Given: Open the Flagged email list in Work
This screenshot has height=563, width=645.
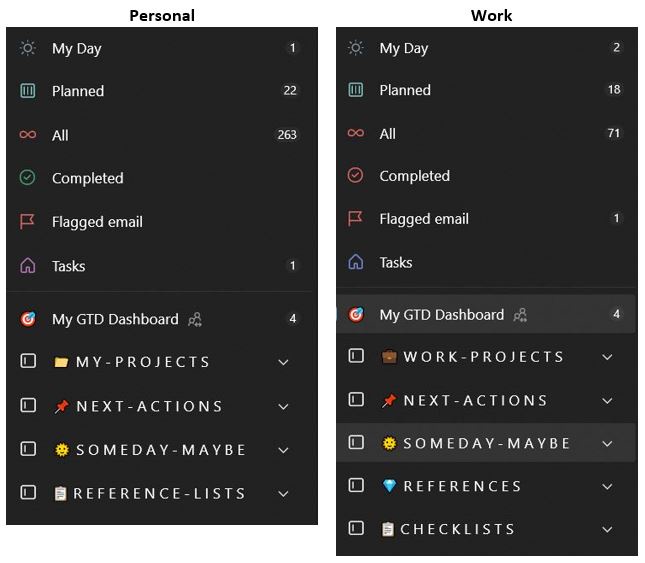Looking at the screenshot, I should coord(486,218).
